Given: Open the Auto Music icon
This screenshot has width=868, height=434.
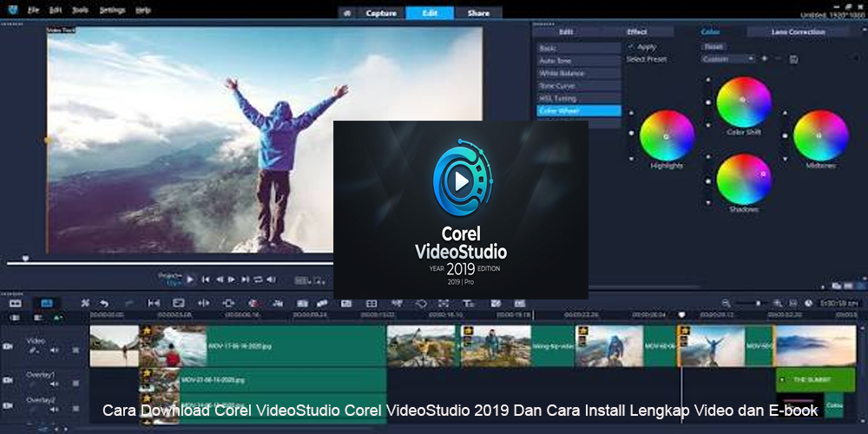Looking at the screenshot, I should coord(302,303).
